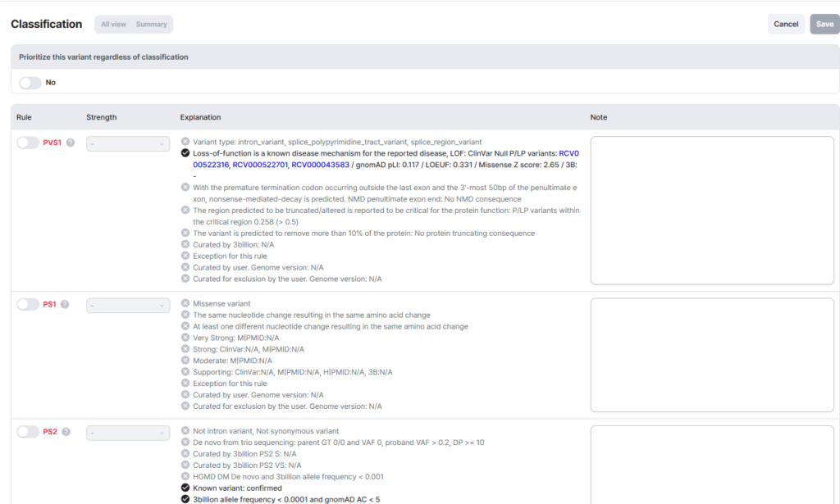840x504 pixels.
Task: Click the x icon beside Curated by 3billion: N/A
Action: tap(185, 245)
